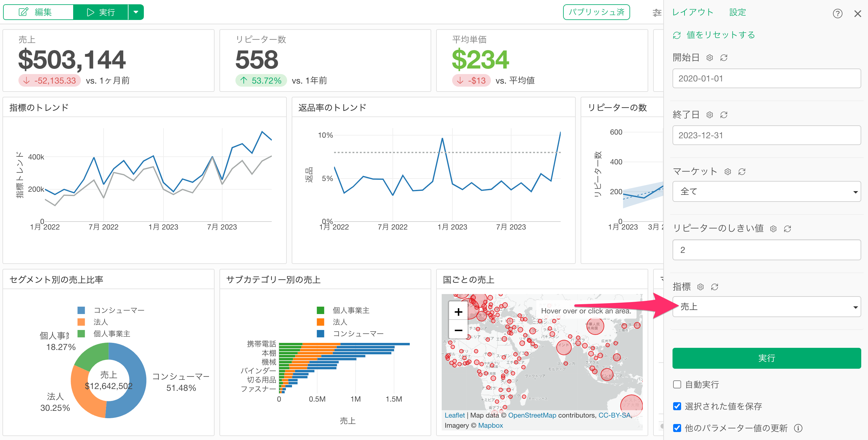The image size is (868, 440).
Task: Click the パブリッシュ済 button
Action: click(x=596, y=12)
